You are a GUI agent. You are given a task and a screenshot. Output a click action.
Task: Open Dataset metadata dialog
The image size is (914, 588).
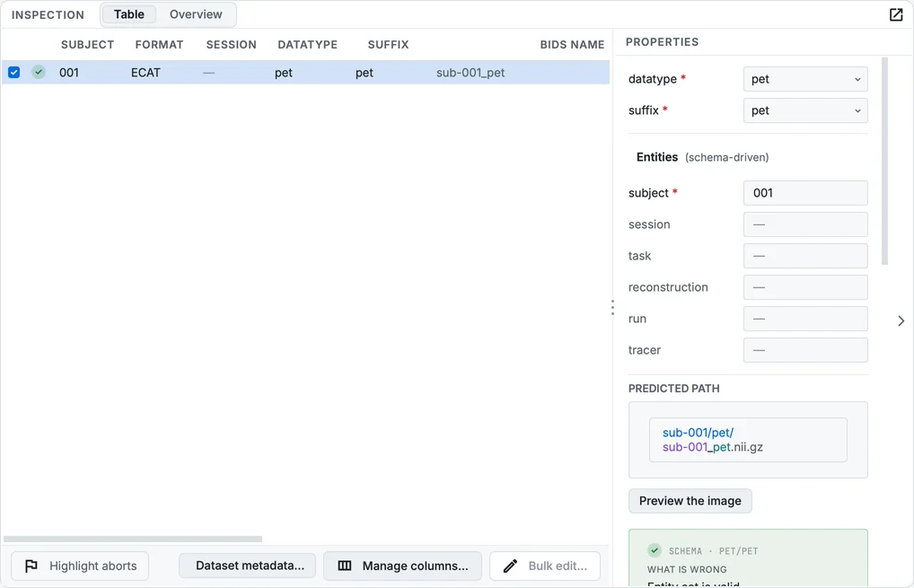(x=247, y=566)
